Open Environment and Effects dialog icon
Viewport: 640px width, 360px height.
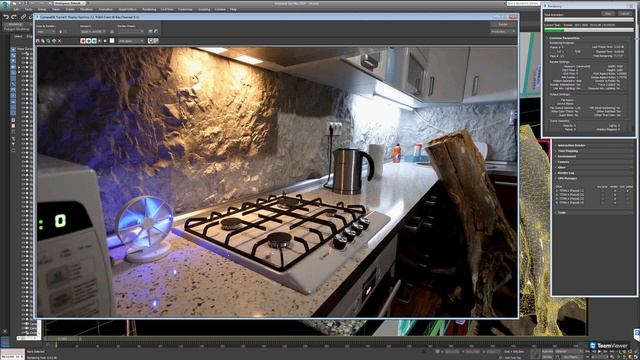click(x=156, y=31)
